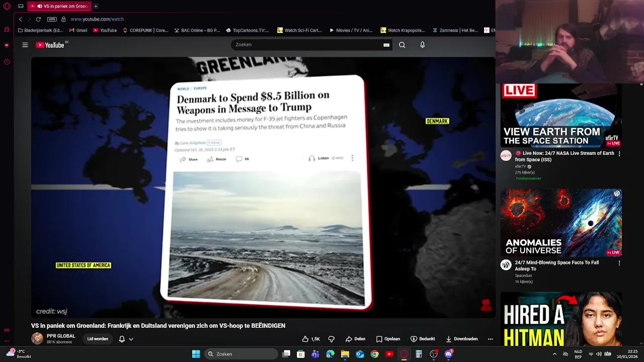Screen dimensions: 644x362
Task: Click the Lid worden join button
Action: point(98,339)
